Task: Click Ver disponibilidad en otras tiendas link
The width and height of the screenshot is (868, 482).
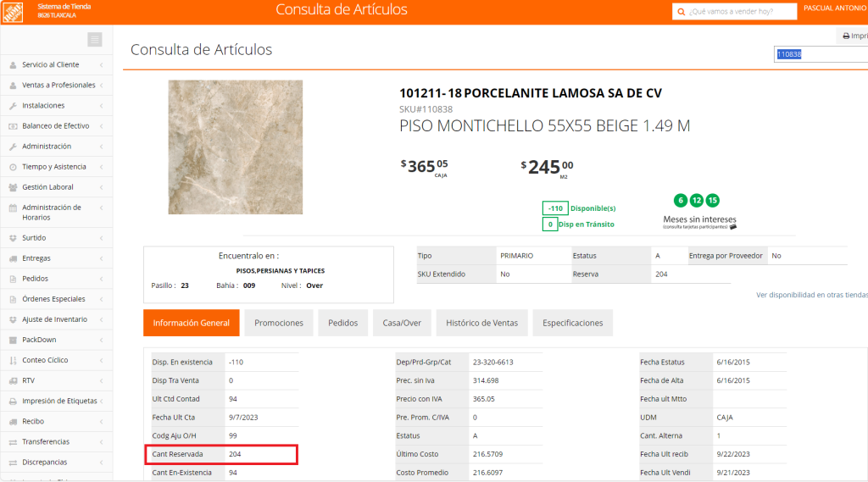Action: tap(811, 295)
